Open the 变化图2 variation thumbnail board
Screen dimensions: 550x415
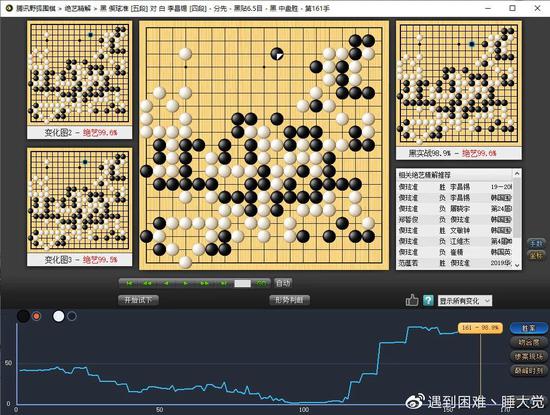point(80,73)
